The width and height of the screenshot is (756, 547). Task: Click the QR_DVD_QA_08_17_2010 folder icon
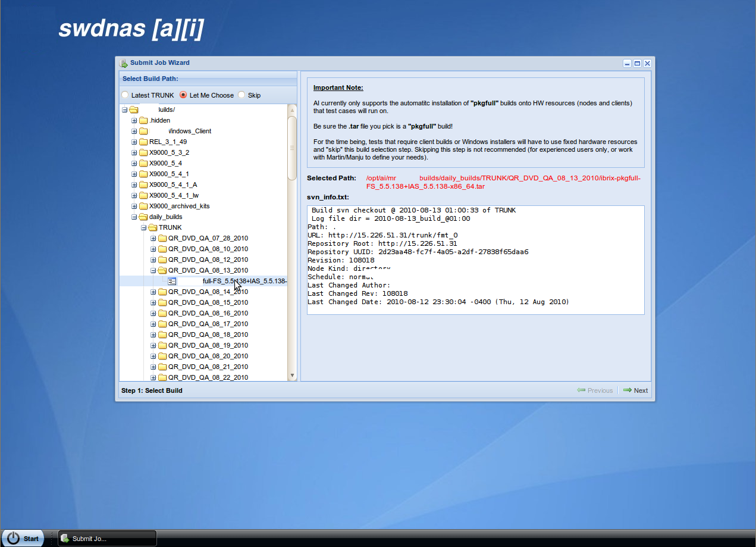[x=162, y=324]
